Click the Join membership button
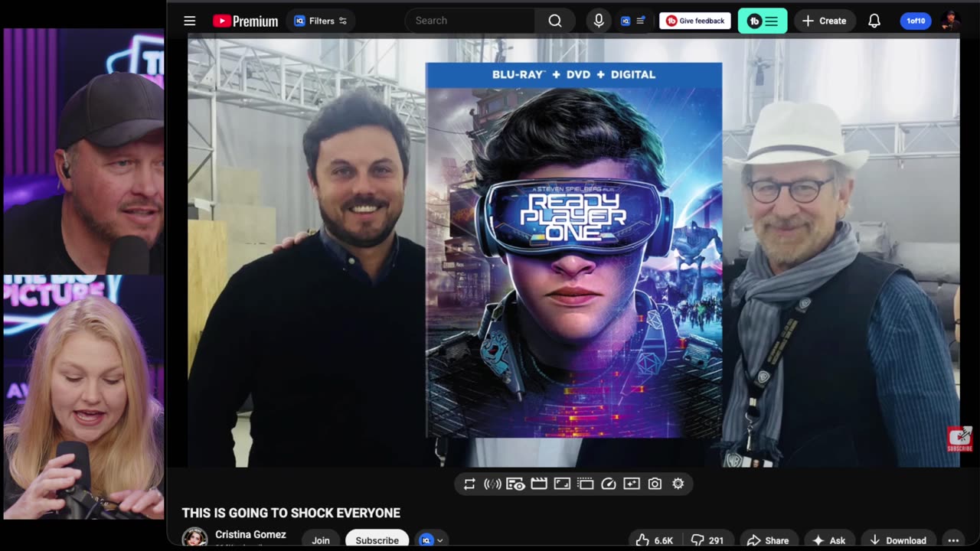This screenshot has width=980, height=551. [321, 540]
